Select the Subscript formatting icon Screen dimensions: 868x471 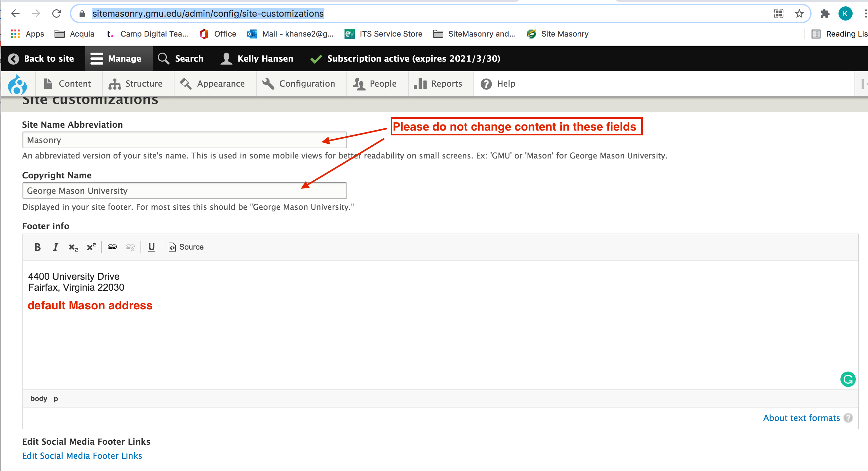point(73,247)
